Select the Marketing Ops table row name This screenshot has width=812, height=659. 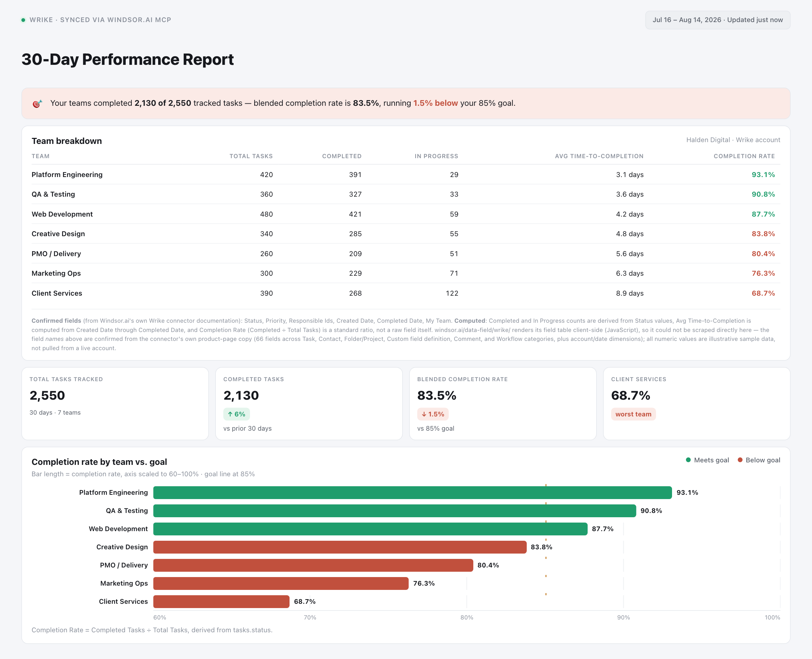(56, 273)
